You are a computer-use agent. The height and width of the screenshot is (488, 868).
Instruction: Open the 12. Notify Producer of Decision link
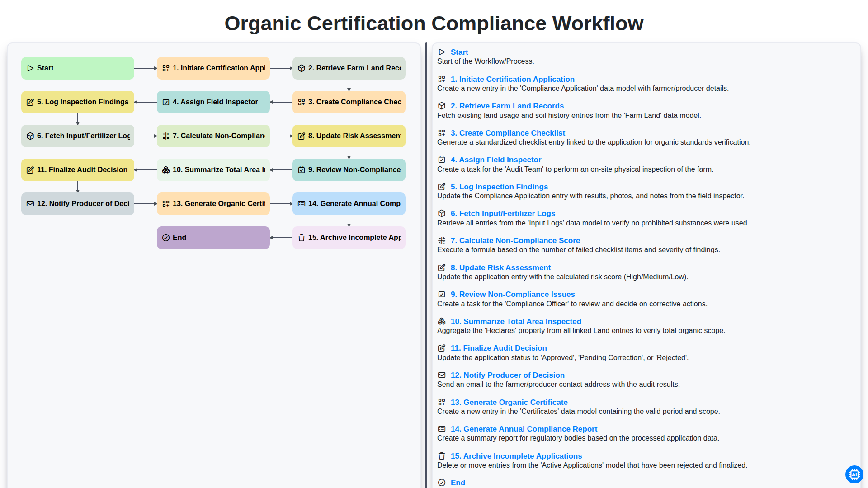click(x=508, y=375)
